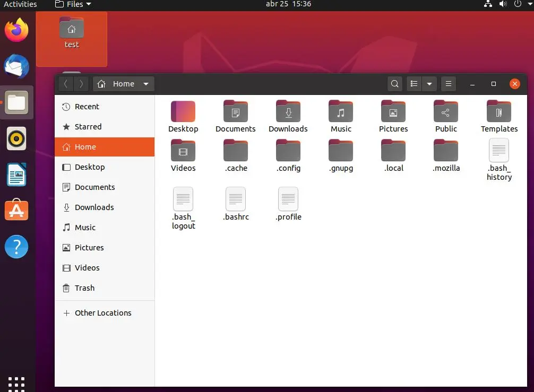Open the Files app menu in top bar
534x392 pixels.
point(73,4)
